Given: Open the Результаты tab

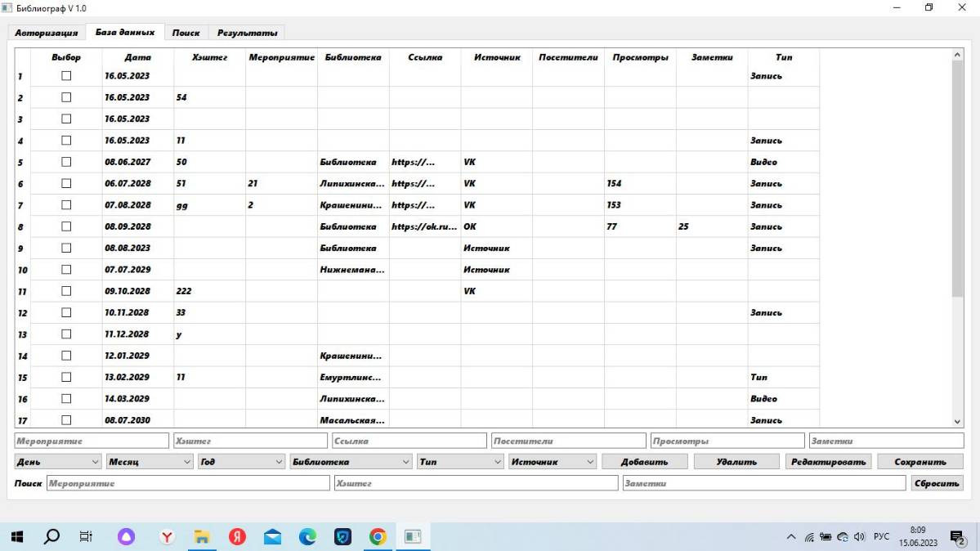Looking at the screenshot, I should pyautogui.click(x=246, y=33).
